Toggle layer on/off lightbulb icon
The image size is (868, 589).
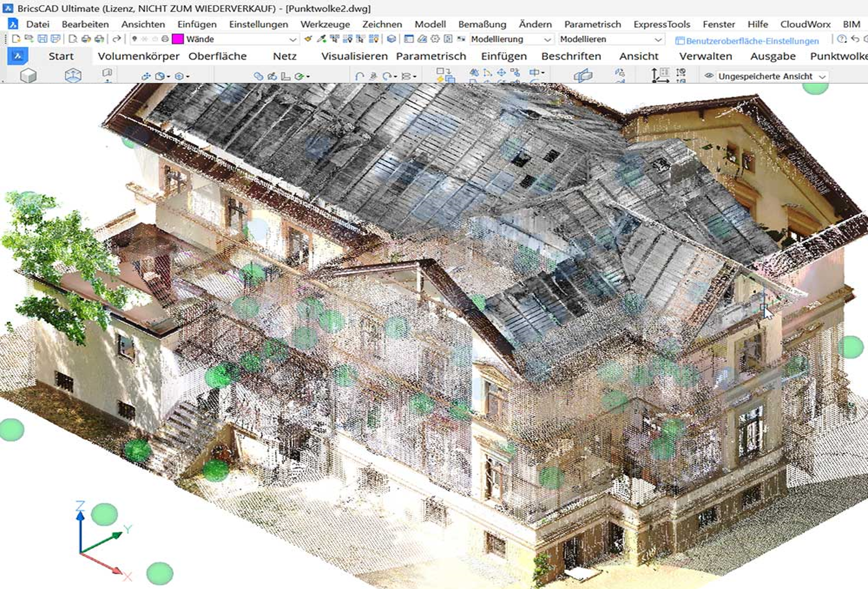[x=134, y=39]
